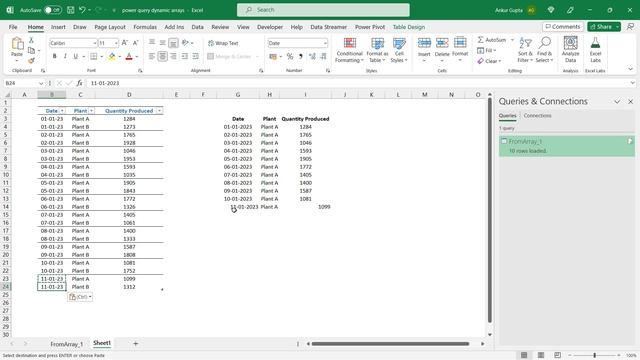
Task: Click the Delete cells icon
Action: point(442,43)
